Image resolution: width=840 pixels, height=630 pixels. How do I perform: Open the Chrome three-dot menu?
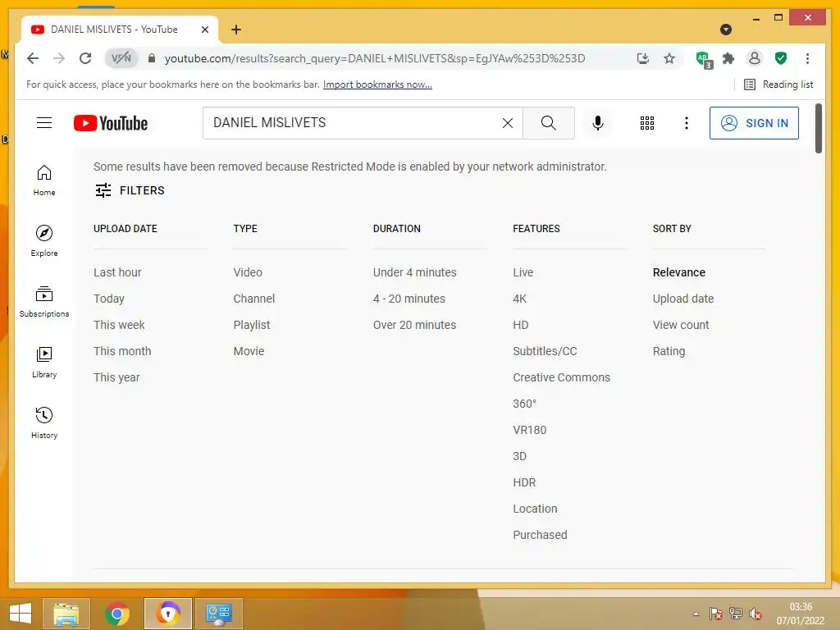807,58
